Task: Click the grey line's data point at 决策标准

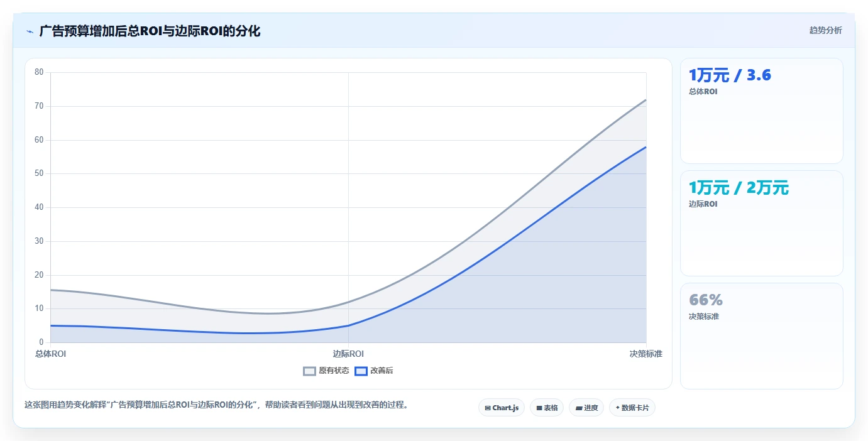Action: 646,99
